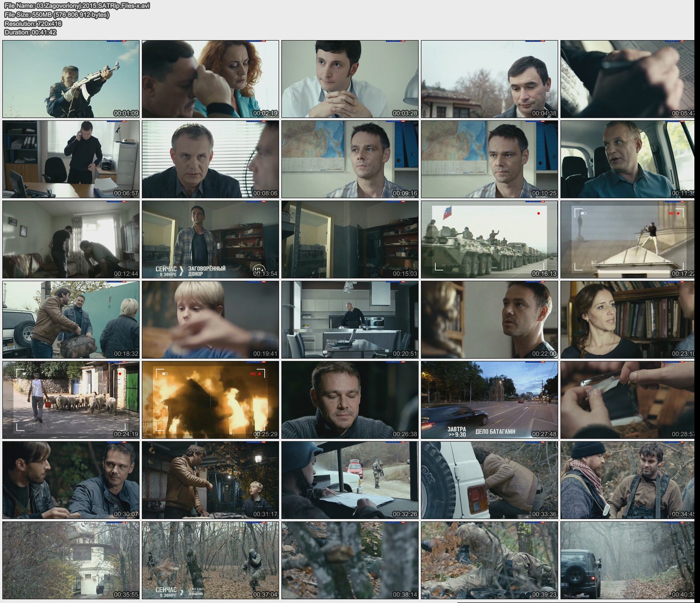Click the blond boy thumbnail at 00:19:41

pyautogui.click(x=210, y=319)
